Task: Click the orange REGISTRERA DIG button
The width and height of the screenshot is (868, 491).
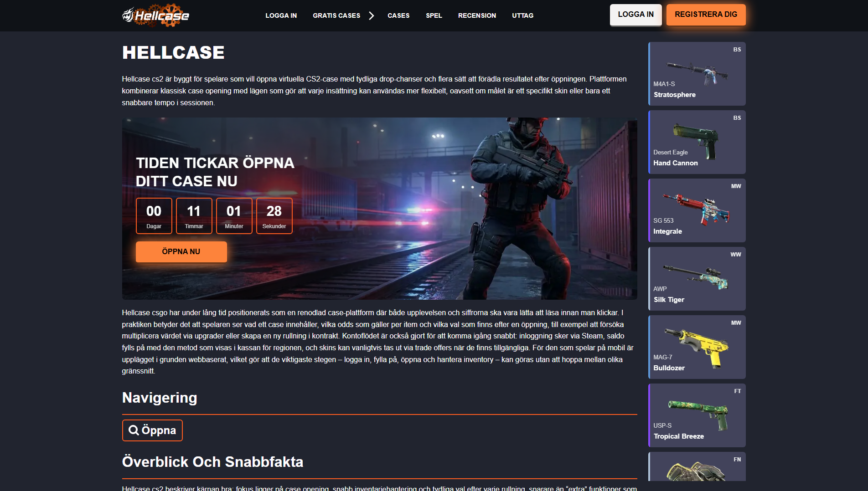Action: click(x=706, y=15)
